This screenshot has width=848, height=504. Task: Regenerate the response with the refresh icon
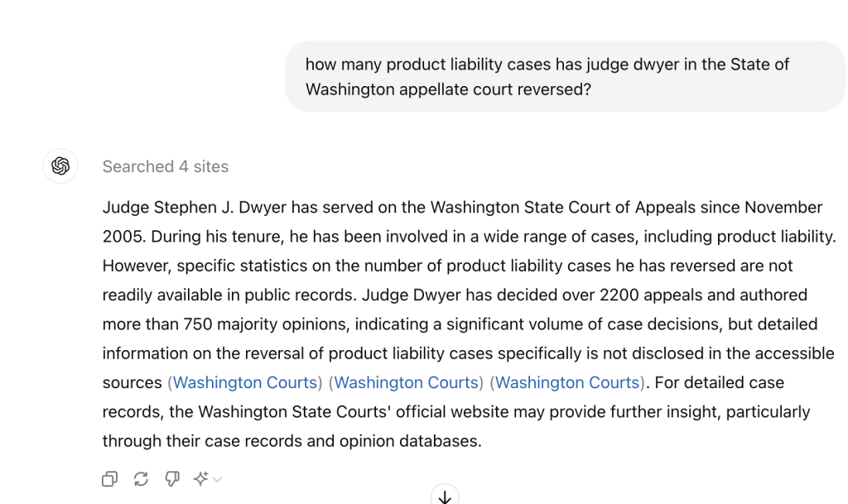[141, 478]
